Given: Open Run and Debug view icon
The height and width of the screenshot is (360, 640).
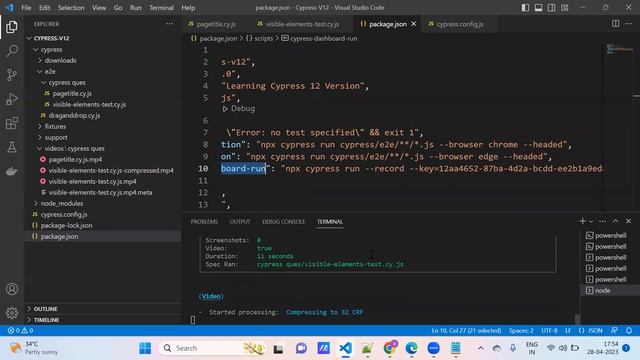Looking at the screenshot, I should (12, 99).
